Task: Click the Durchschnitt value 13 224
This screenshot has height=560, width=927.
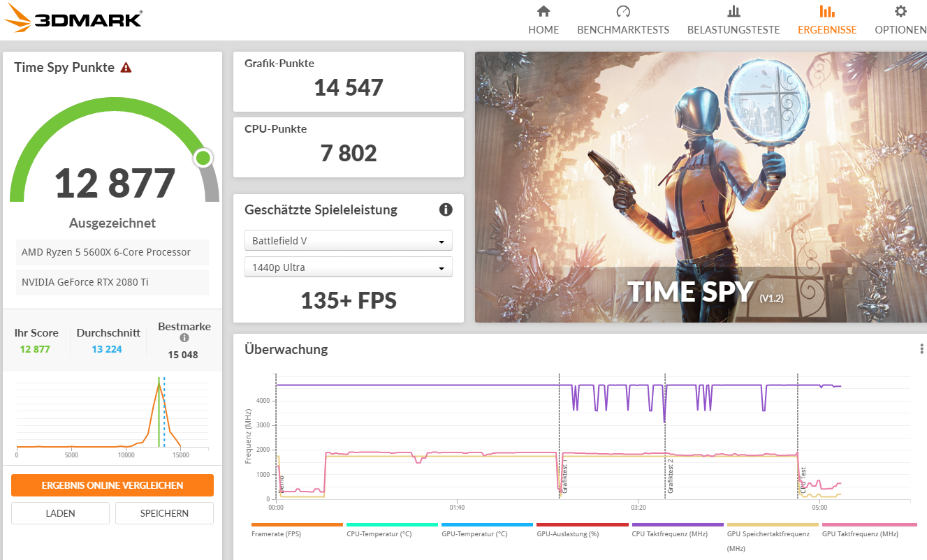Action: tap(107, 349)
